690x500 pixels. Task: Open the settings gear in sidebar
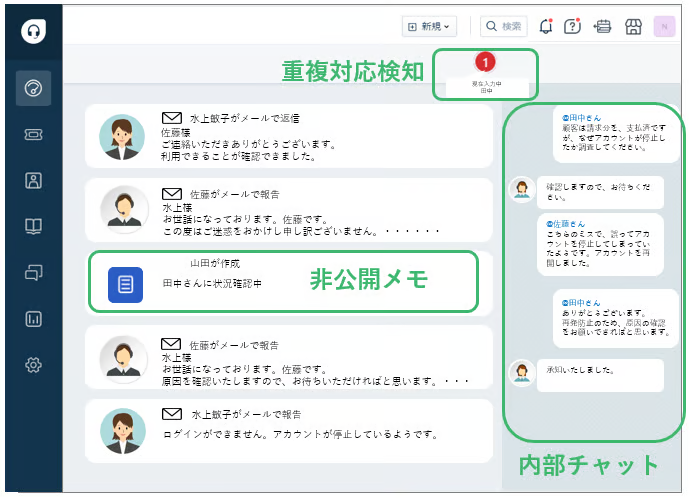tap(33, 365)
